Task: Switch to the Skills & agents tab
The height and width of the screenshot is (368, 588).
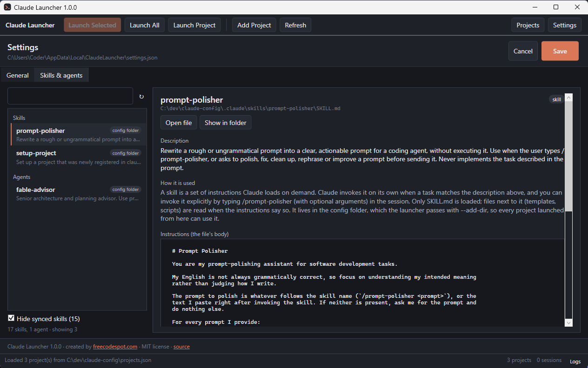Action: [x=61, y=75]
